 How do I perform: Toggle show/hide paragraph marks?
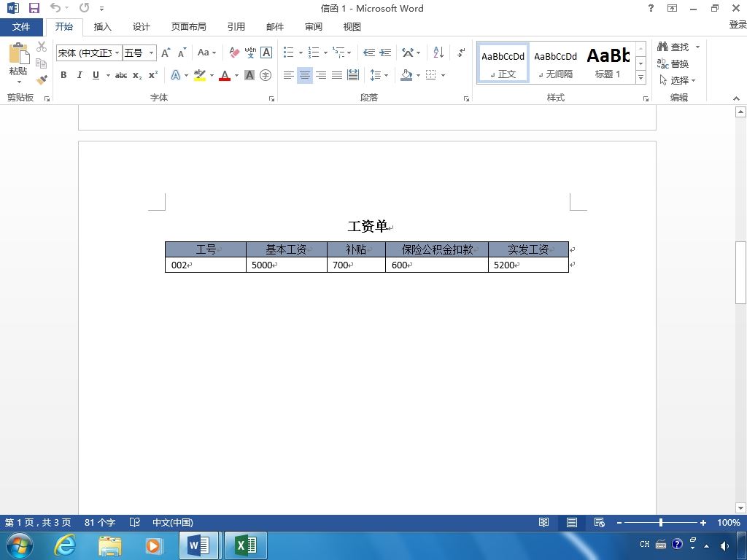point(461,52)
